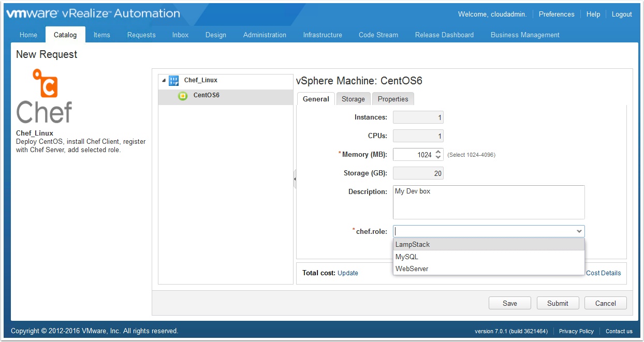This screenshot has width=644, height=342.
Task: Open the Help link in header
Action: pyautogui.click(x=593, y=14)
